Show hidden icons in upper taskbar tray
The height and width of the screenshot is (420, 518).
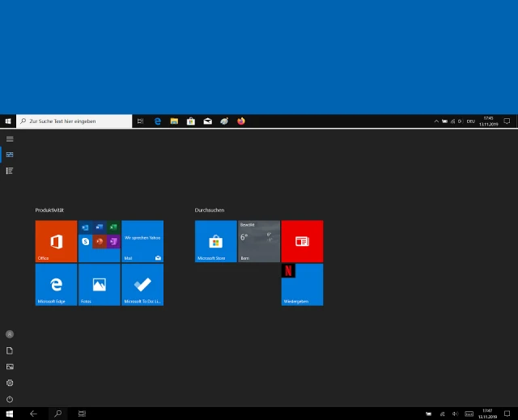click(x=437, y=121)
